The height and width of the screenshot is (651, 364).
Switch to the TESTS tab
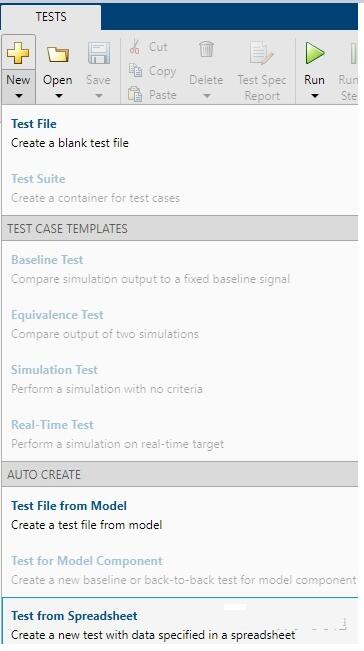pyautogui.click(x=51, y=17)
